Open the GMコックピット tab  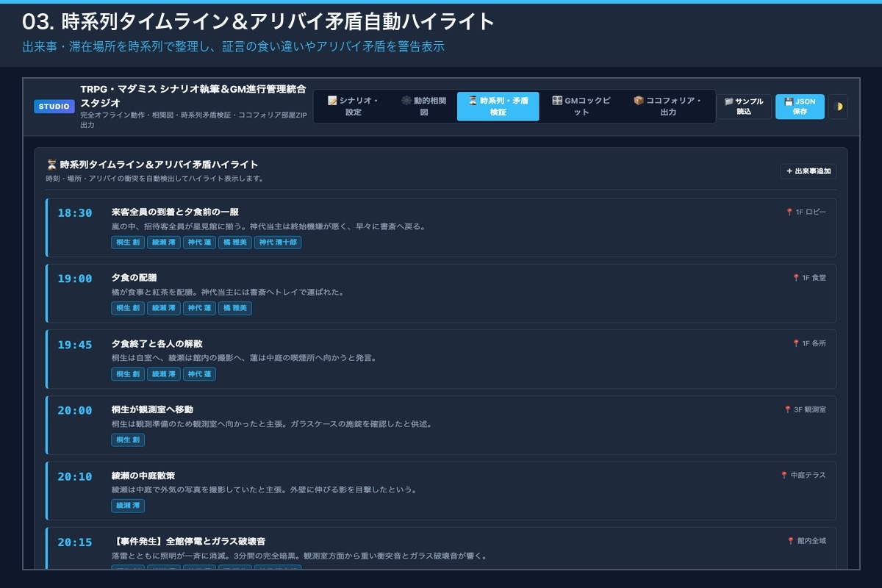pyautogui.click(x=581, y=107)
